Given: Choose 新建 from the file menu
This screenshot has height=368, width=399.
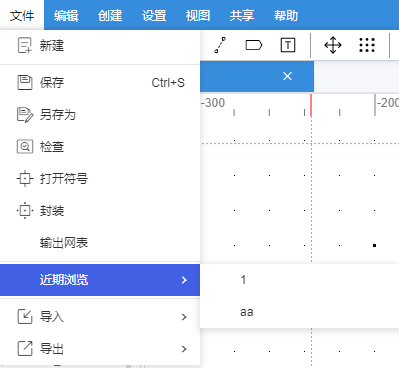Looking at the screenshot, I should coord(100,46).
